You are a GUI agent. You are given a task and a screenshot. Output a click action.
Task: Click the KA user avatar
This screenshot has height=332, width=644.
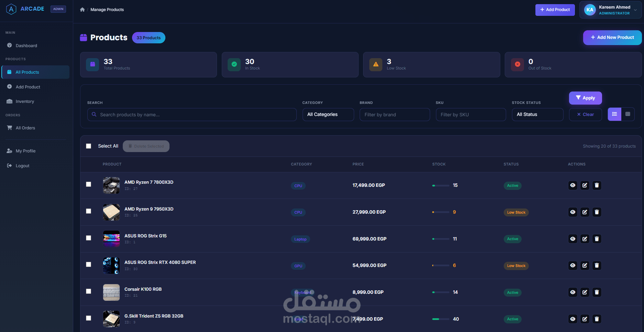(x=590, y=10)
